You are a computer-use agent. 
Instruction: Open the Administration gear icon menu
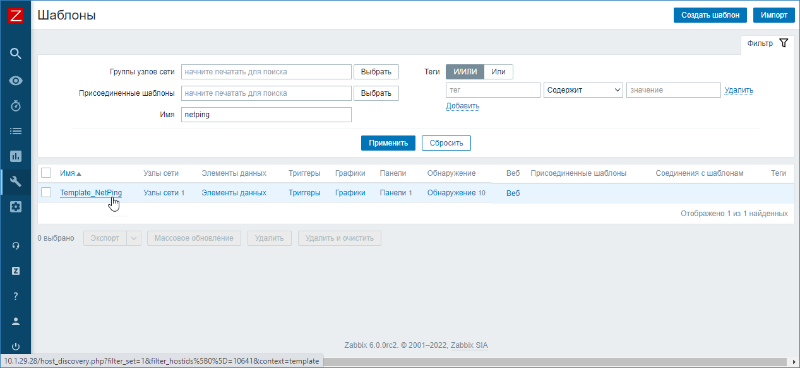click(x=16, y=207)
